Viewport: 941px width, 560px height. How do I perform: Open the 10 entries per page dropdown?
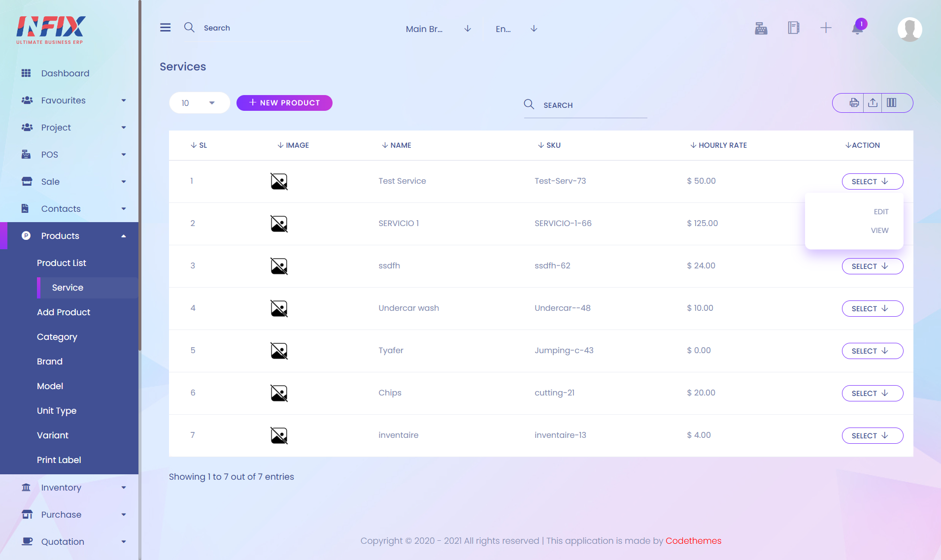200,102
